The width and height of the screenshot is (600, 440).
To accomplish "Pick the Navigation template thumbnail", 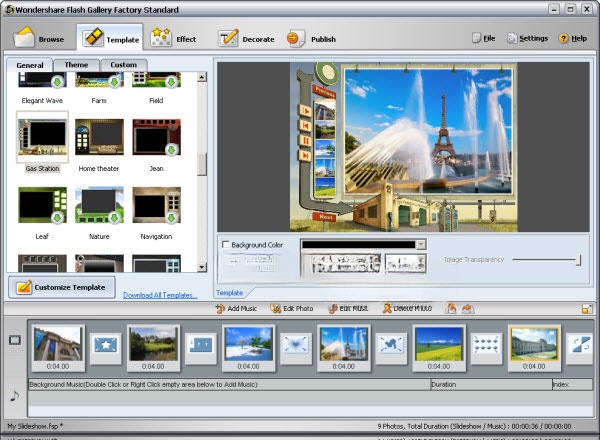I will 157,205.
